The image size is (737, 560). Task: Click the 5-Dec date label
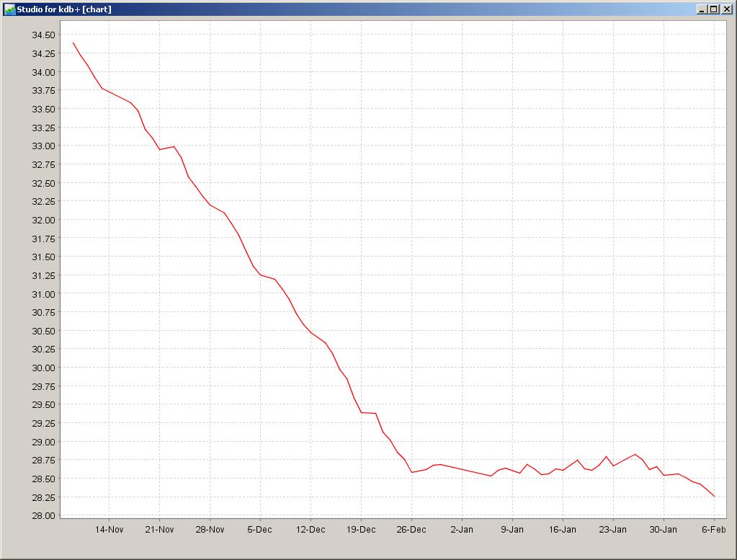point(260,530)
